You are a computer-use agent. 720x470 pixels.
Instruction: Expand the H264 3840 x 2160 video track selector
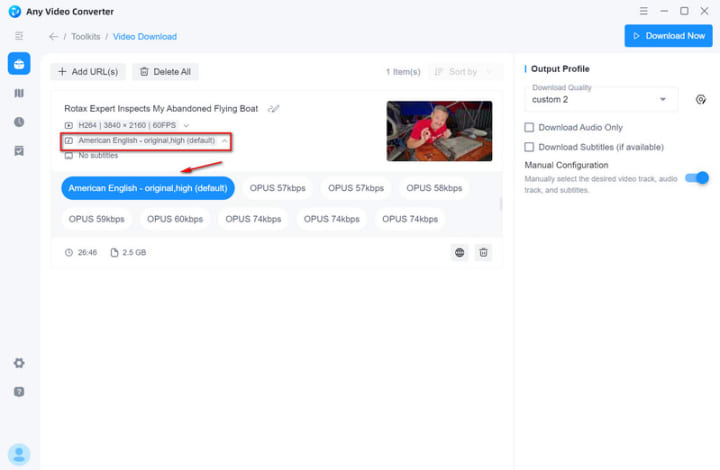tap(127, 125)
